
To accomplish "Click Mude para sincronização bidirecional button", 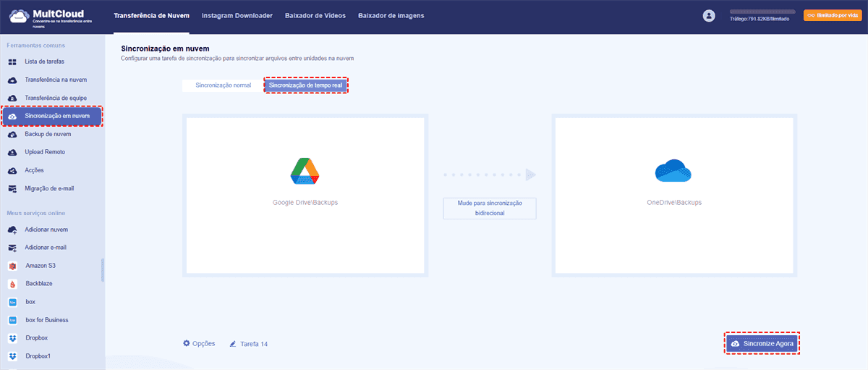I will (x=490, y=208).
